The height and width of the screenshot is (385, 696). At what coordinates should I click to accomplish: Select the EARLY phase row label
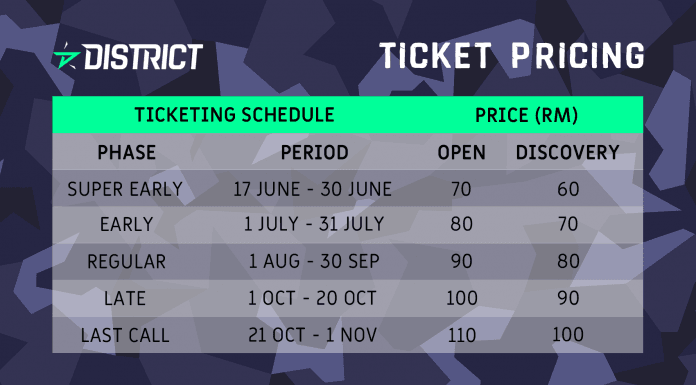coord(127,224)
